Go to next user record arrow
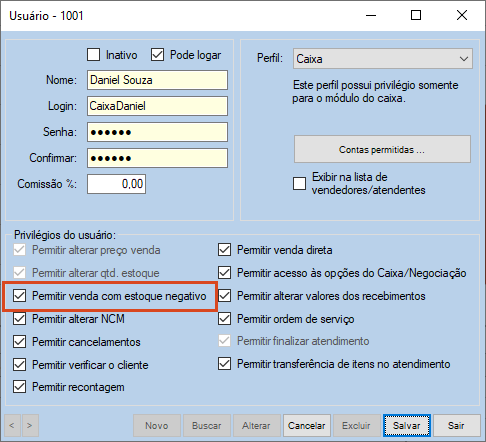486x442 pixels. click(30, 425)
